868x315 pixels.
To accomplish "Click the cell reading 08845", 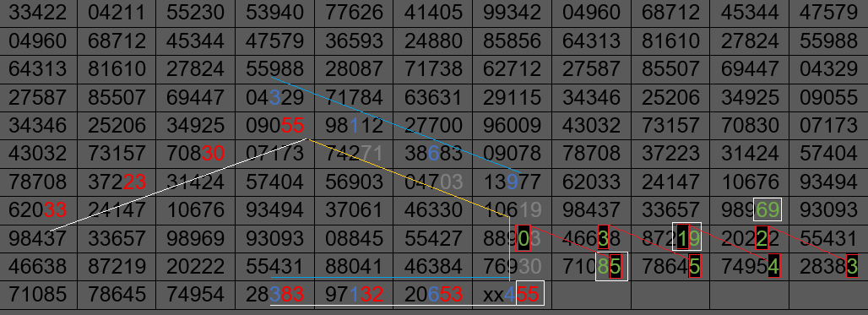I will point(354,239).
